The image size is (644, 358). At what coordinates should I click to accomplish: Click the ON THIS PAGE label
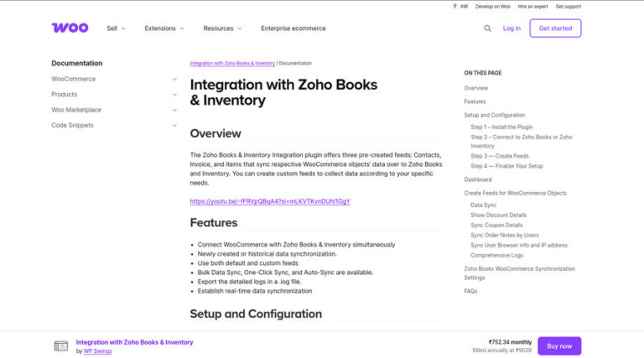(x=483, y=73)
